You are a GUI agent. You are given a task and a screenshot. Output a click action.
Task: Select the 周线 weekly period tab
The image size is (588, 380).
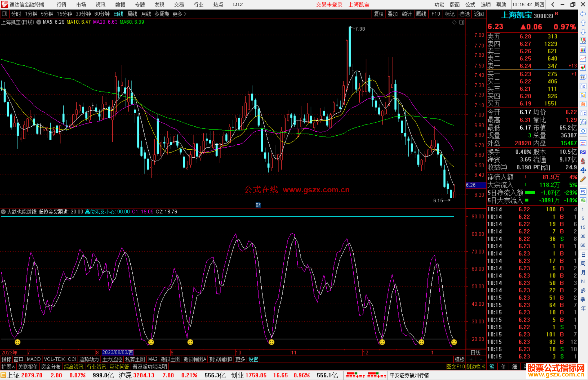click(x=132, y=14)
